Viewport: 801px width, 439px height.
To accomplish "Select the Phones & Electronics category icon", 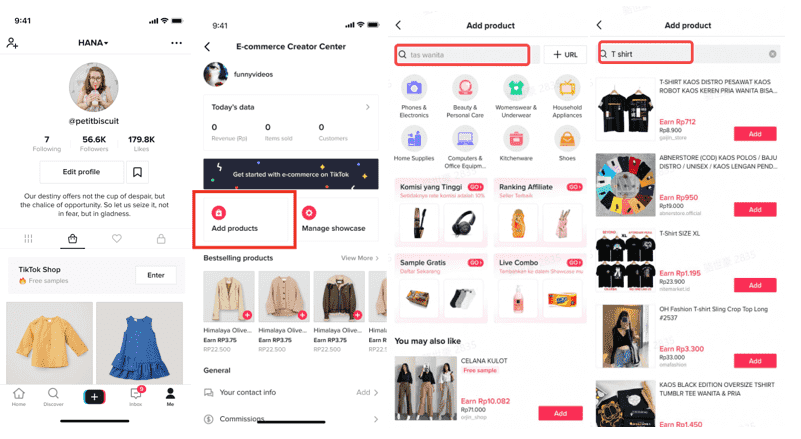I will 414,88.
